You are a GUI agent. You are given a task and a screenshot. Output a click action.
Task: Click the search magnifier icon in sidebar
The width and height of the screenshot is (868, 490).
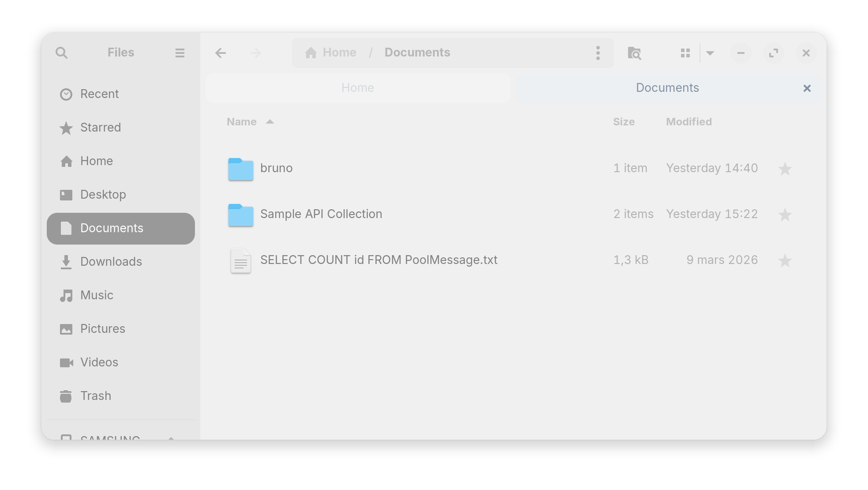pos(62,53)
